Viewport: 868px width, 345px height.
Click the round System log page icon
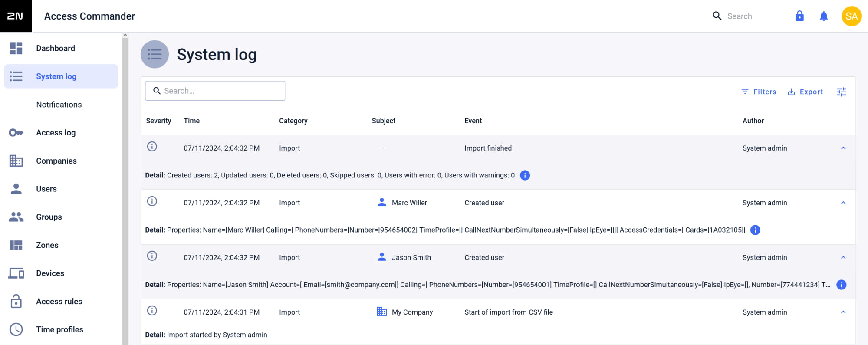click(155, 54)
